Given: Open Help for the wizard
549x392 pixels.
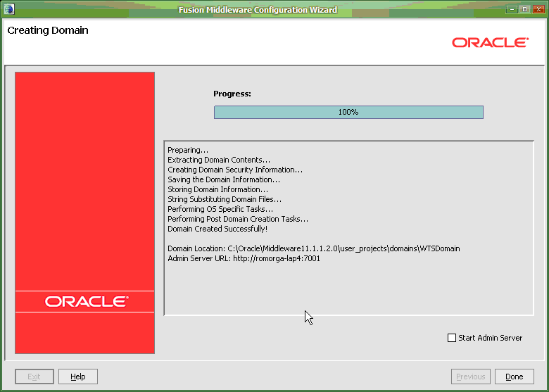Looking at the screenshot, I should point(77,377).
